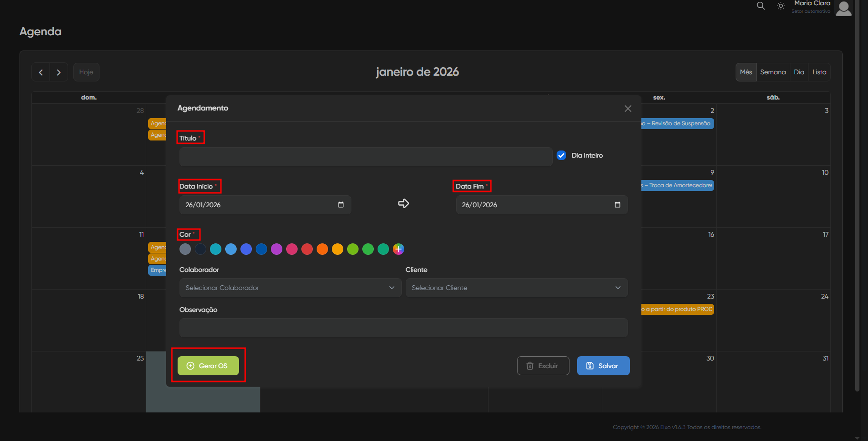868x441 pixels.
Task: Pick the purple color swatch
Action: click(x=277, y=249)
